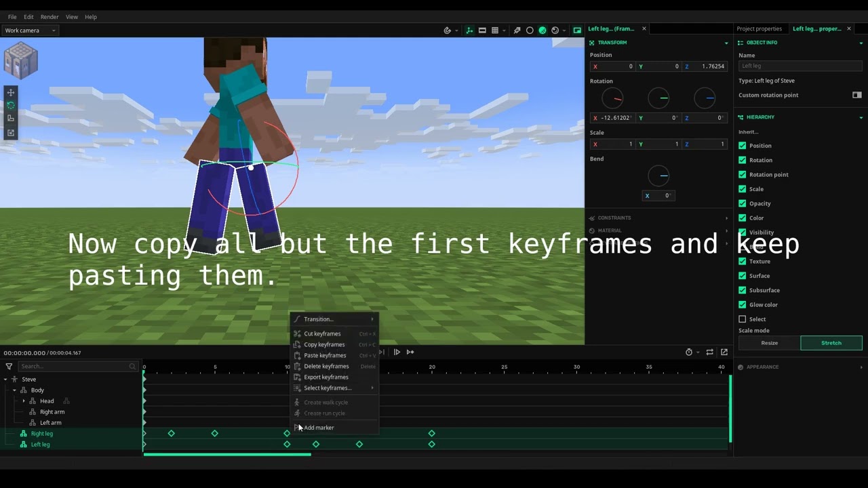This screenshot has width=868, height=488.
Task: Uncheck the inherit Glow color checkbox
Action: coord(742,304)
